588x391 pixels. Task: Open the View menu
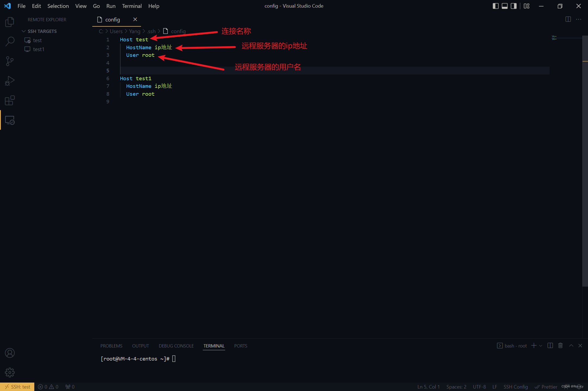click(81, 6)
